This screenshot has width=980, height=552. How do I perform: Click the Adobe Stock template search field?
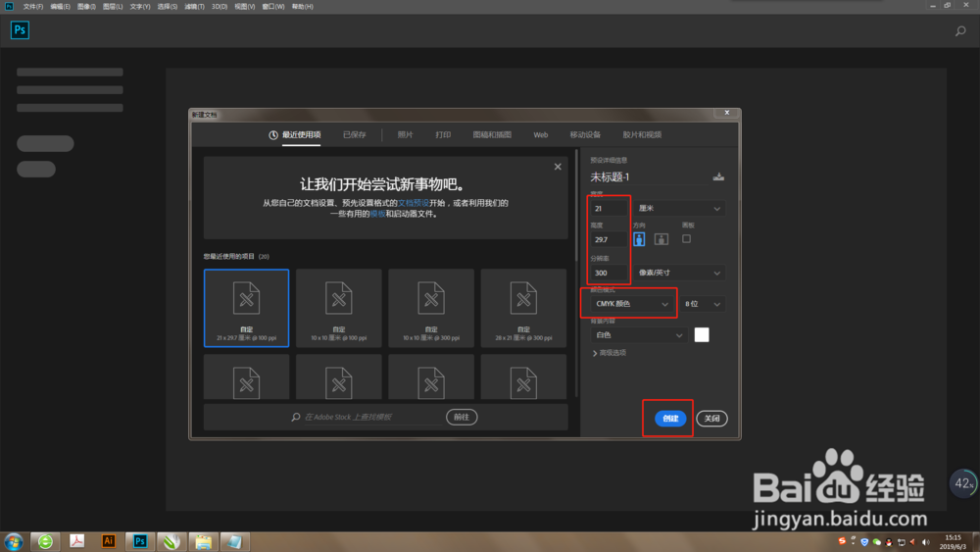(x=373, y=417)
